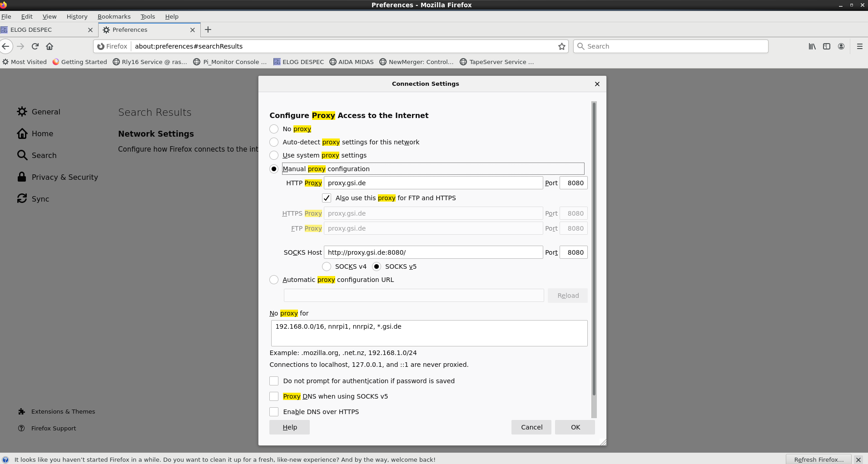Open the hamburger application menu

click(859, 46)
